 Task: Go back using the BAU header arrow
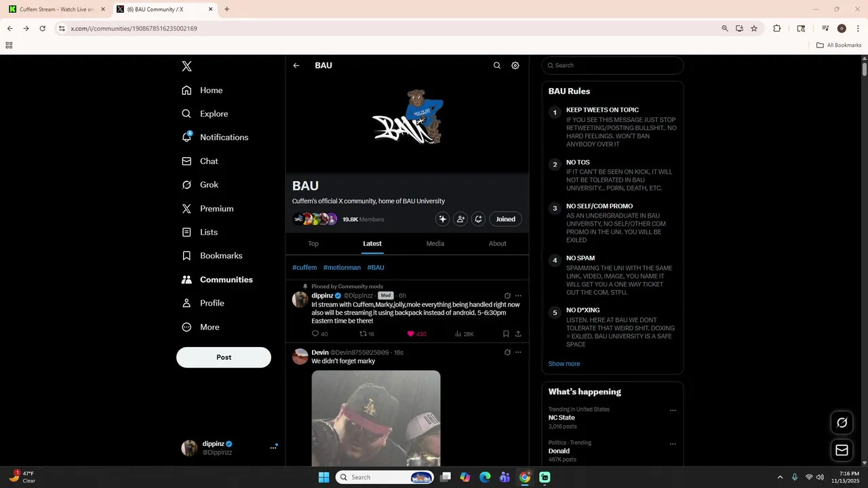point(296,66)
